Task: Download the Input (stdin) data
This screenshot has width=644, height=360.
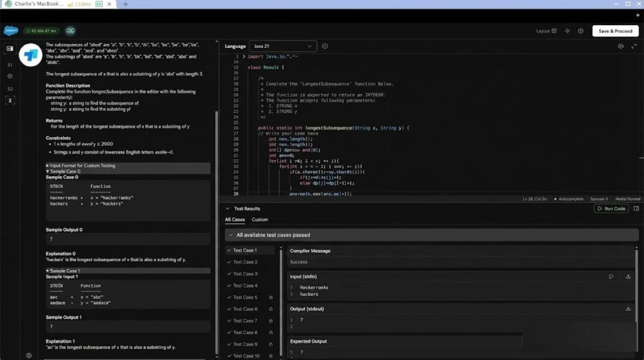Action: point(628,276)
